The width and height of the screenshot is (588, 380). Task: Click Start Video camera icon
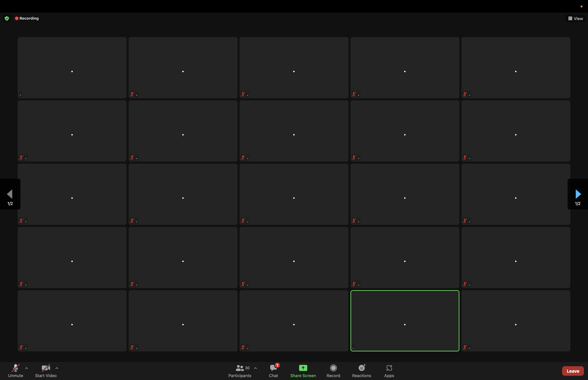[x=46, y=368]
